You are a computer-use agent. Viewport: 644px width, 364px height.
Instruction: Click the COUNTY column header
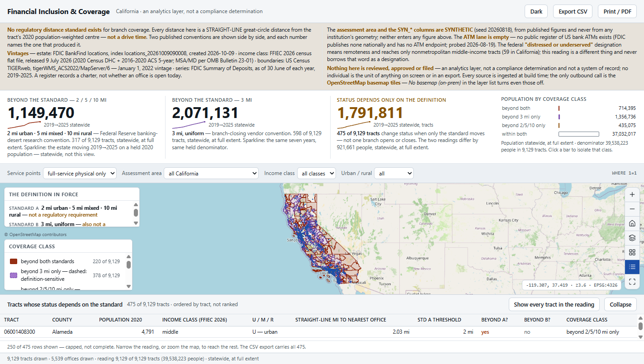pos(62,320)
